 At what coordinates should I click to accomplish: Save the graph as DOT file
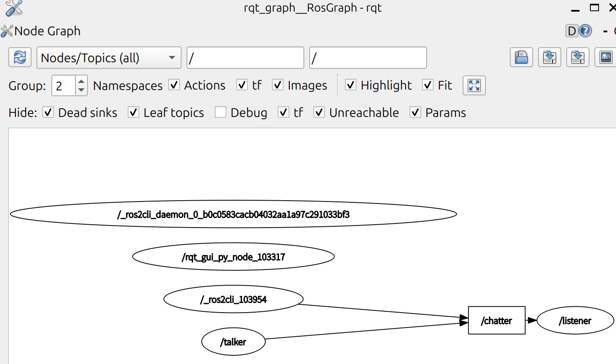point(549,57)
